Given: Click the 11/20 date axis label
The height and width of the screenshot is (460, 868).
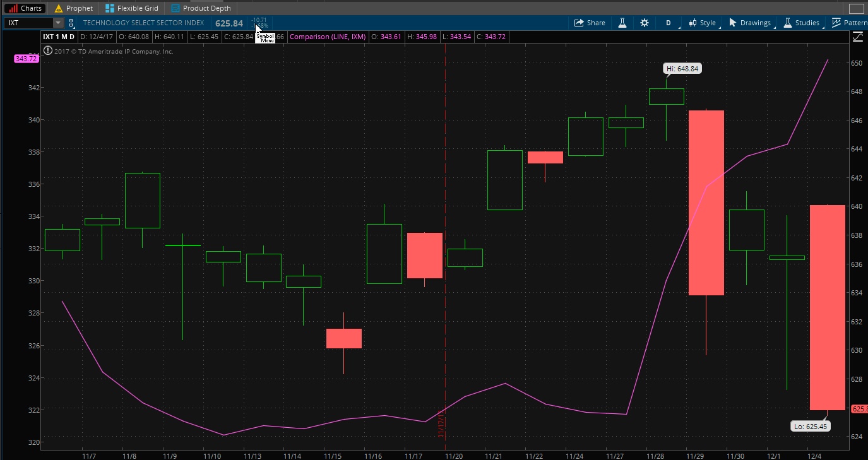Looking at the screenshot, I should point(454,455).
